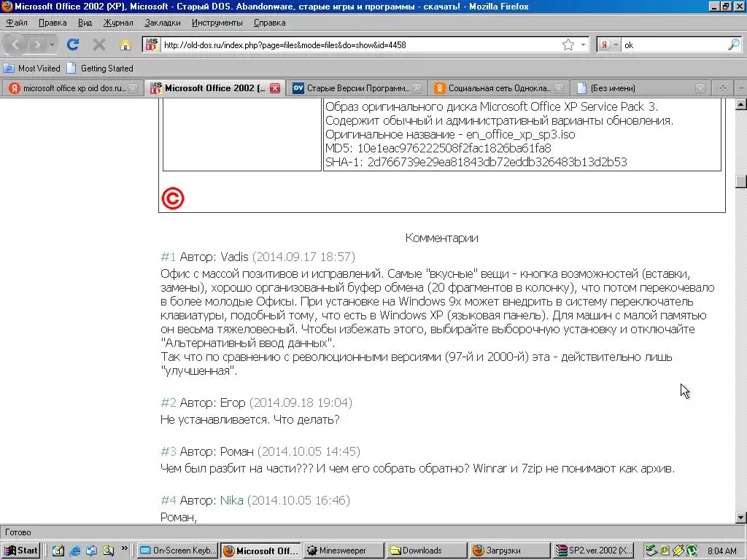
Task: Click the clock showing 8:04 AM
Action: pos(721,551)
